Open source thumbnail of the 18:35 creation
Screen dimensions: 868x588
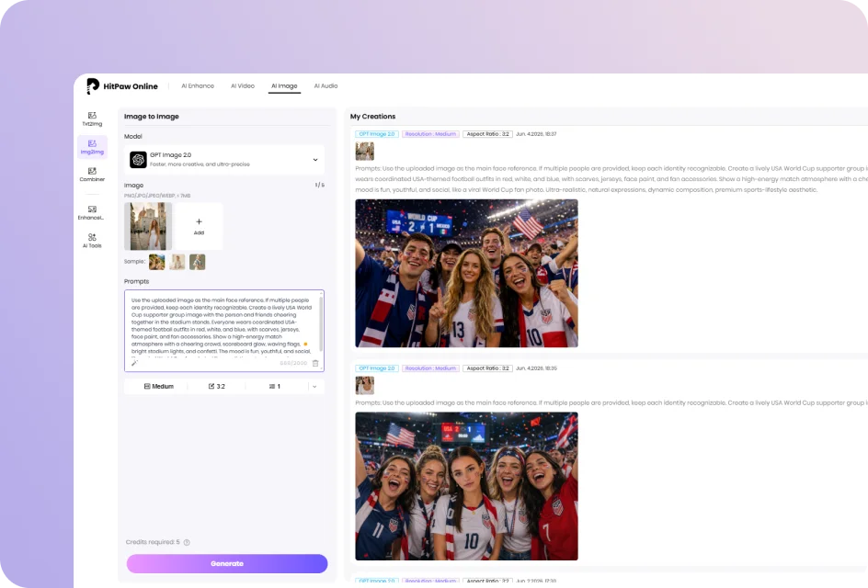pos(365,386)
